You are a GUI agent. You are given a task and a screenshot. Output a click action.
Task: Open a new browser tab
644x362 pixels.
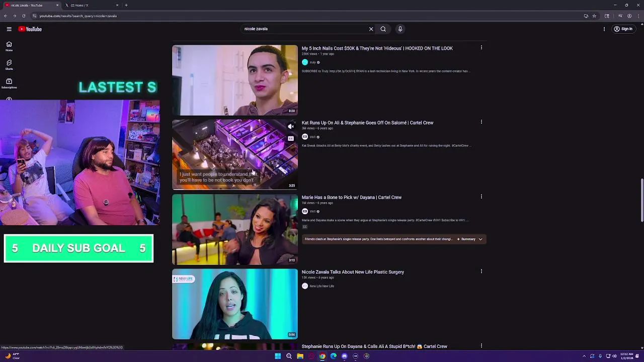[126, 5]
